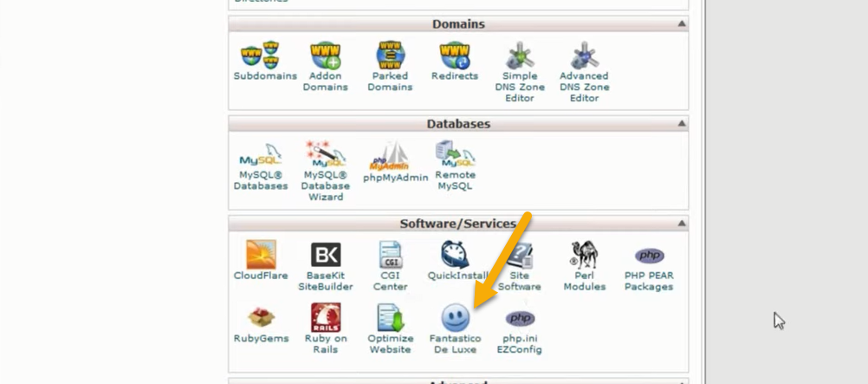Click the Fantastico De Luxe text link
Image resolution: width=868 pixels, height=384 pixels.
coord(456,344)
